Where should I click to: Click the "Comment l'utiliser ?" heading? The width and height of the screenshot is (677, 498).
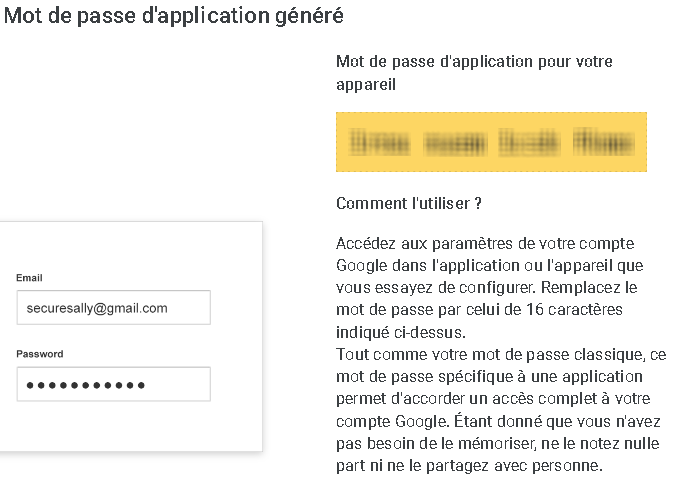[408, 203]
